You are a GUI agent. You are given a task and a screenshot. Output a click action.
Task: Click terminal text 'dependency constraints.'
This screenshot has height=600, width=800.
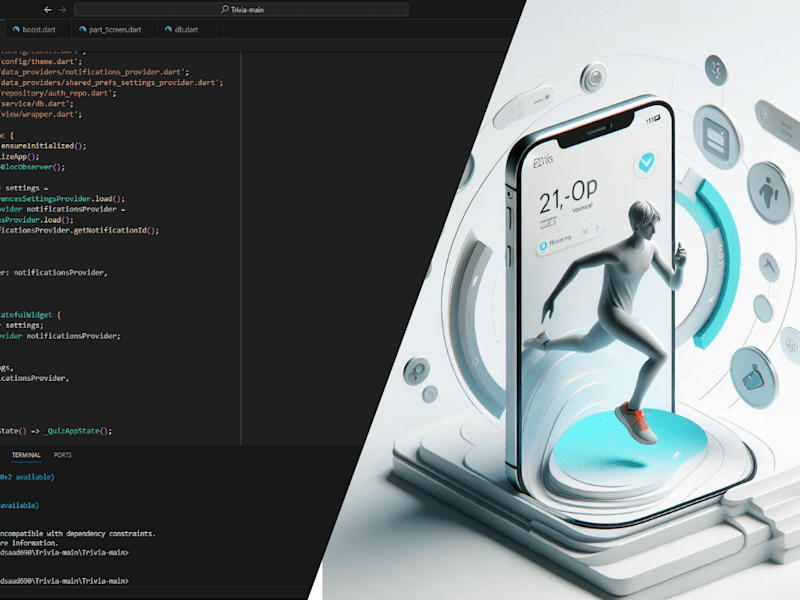pos(111,533)
